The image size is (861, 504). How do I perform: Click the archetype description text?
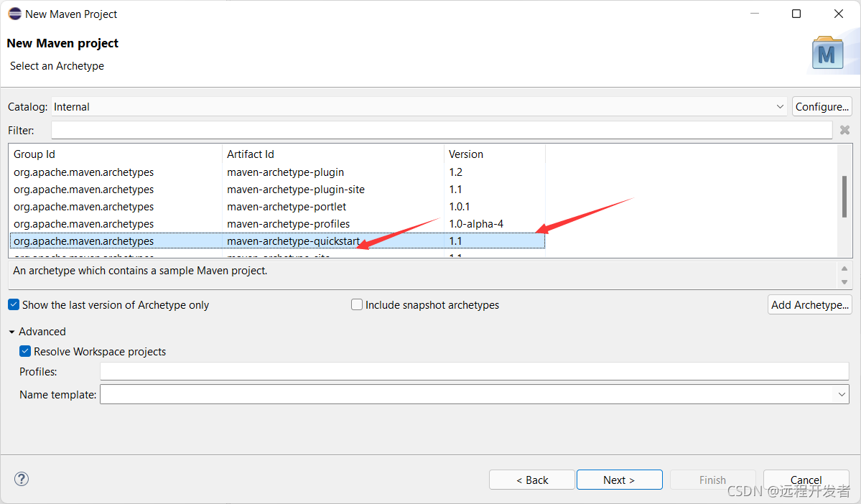click(x=140, y=271)
